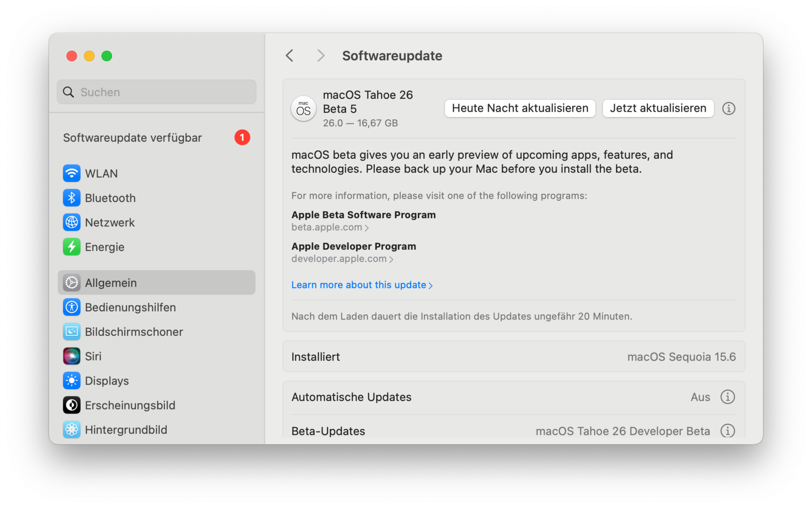Image resolution: width=812 pixels, height=509 pixels.
Task: Open Erscheinungsbild settings label
Action: tap(130, 405)
